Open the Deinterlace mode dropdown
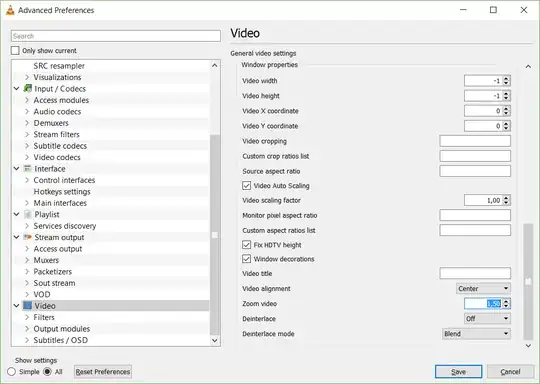540x384 pixels. (x=476, y=334)
